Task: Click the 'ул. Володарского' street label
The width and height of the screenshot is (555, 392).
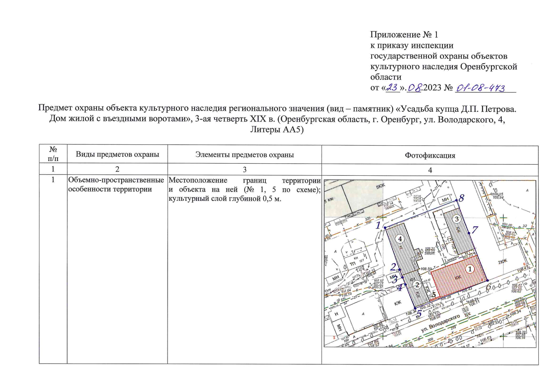Action: point(440,324)
